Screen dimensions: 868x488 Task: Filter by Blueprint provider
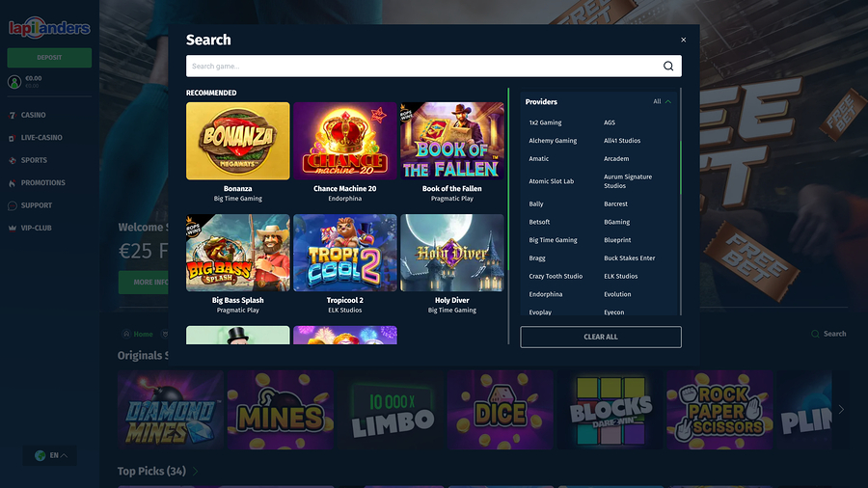[617, 240]
